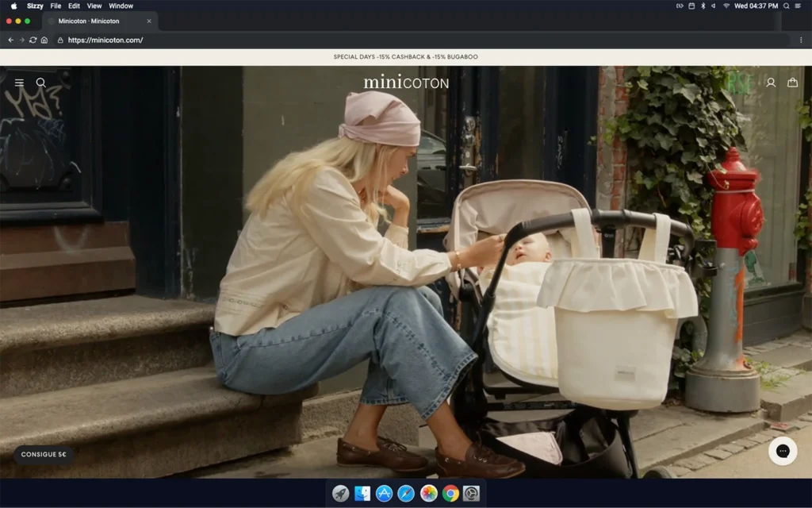
Task: Click the browser home icon
Action: click(44, 40)
